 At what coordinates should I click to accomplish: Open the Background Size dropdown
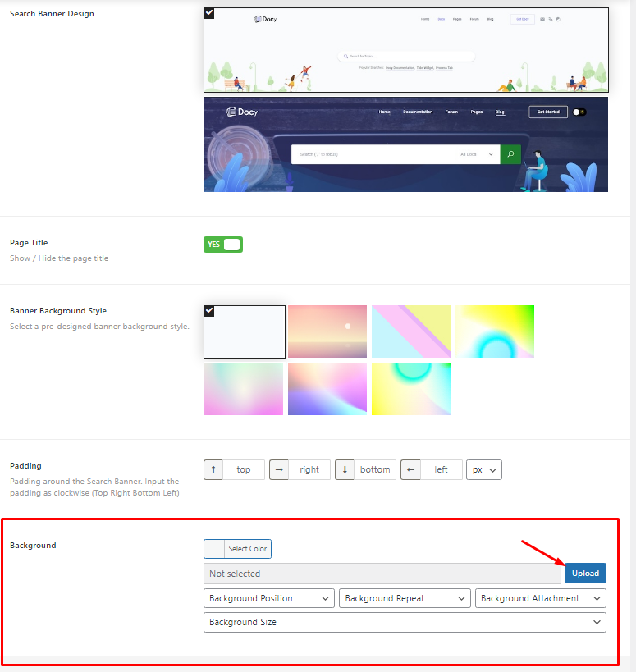(405, 622)
